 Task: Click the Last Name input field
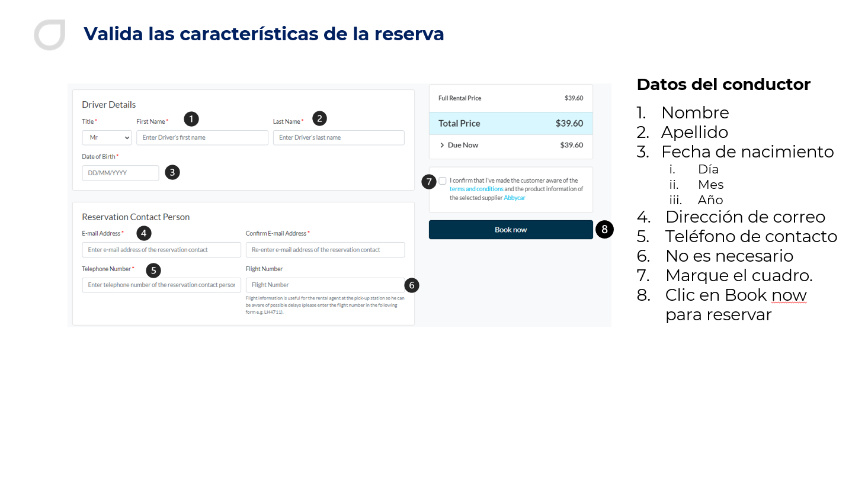click(x=338, y=137)
